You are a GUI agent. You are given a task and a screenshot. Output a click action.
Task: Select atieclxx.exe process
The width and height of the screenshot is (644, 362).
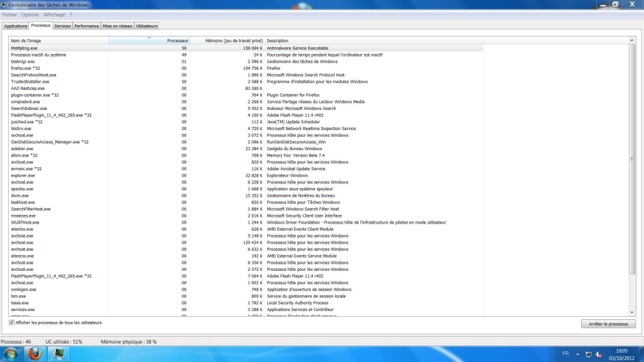coord(246,229)
